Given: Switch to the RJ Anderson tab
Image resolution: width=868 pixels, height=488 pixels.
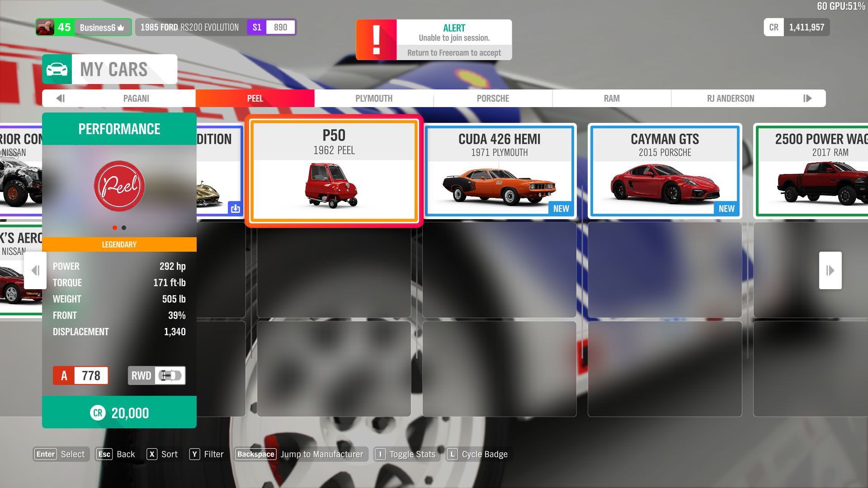Looking at the screenshot, I should pos(731,99).
